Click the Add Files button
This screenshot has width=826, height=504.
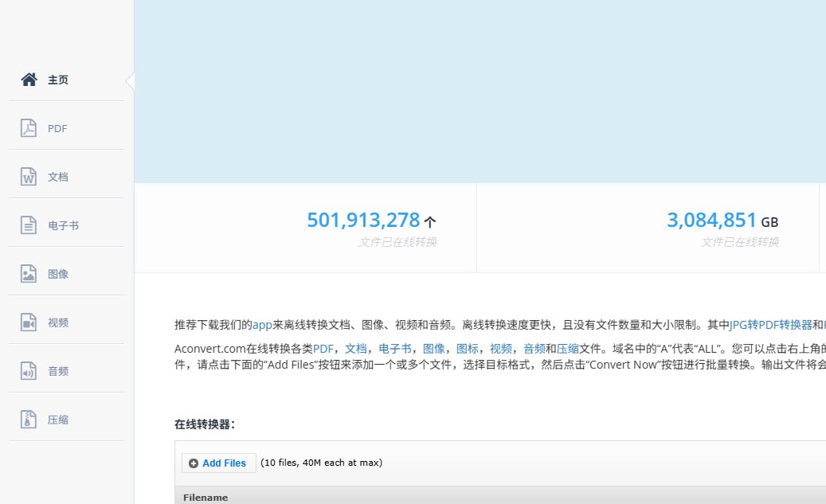tap(218, 463)
